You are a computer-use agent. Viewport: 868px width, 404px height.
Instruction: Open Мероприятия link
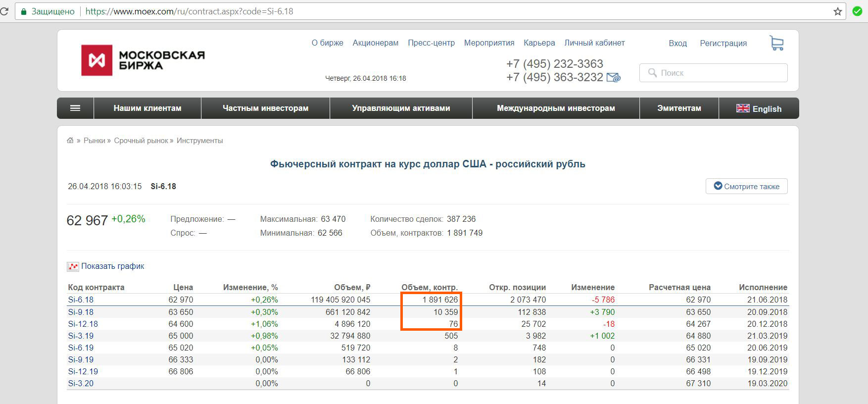pyautogui.click(x=489, y=43)
